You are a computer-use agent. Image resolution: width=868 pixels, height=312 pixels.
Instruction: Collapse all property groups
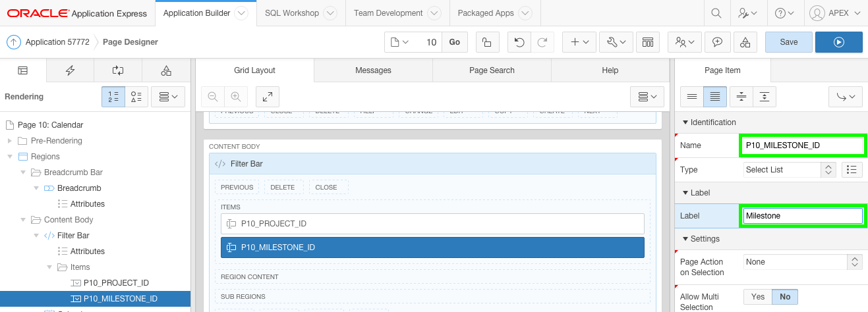pos(741,97)
